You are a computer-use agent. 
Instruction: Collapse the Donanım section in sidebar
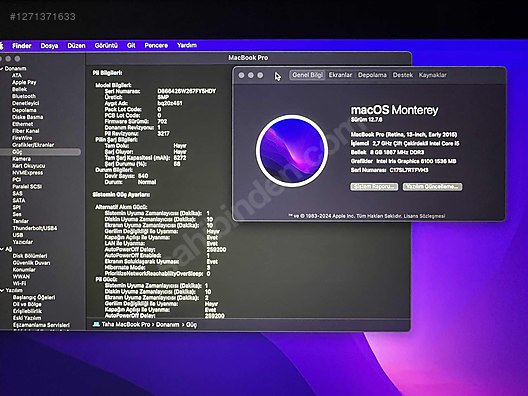pos(2,69)
